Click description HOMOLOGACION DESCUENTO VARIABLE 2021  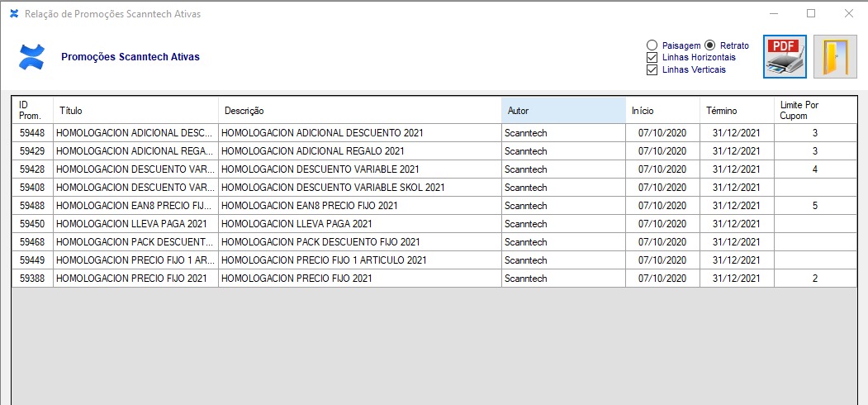pos(360,169)
